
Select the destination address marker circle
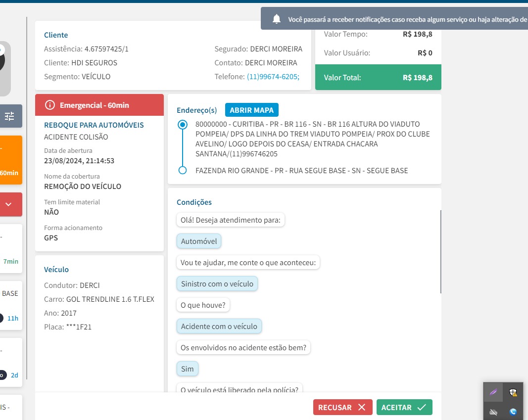click(x=183, y=170)
